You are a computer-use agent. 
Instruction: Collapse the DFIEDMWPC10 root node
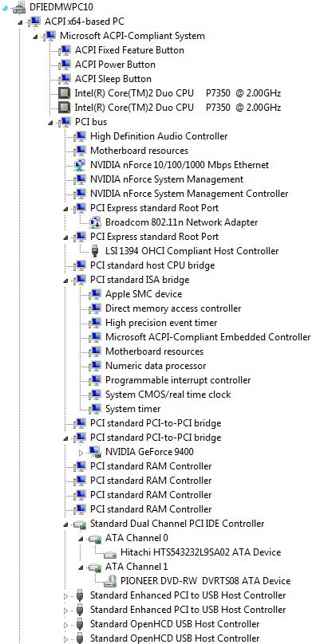(5, 7)
